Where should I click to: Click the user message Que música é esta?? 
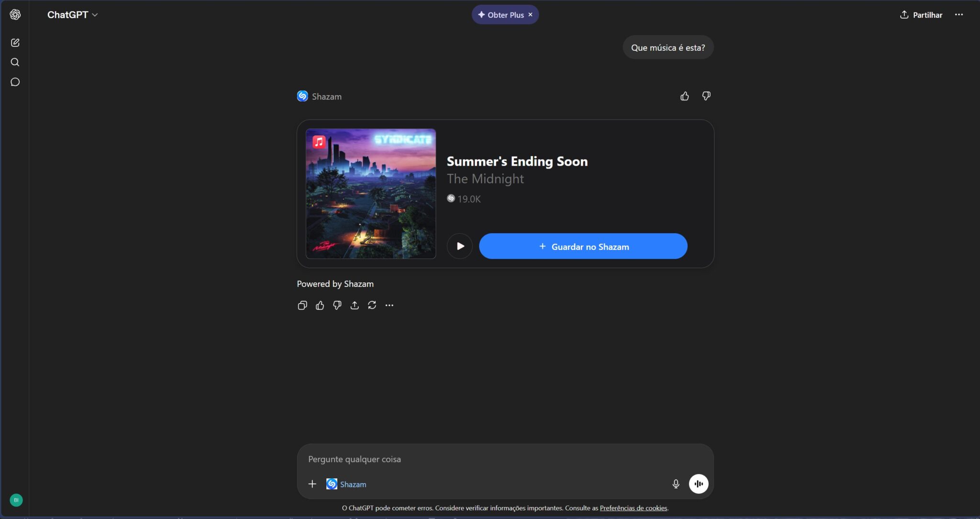[668, 47]
